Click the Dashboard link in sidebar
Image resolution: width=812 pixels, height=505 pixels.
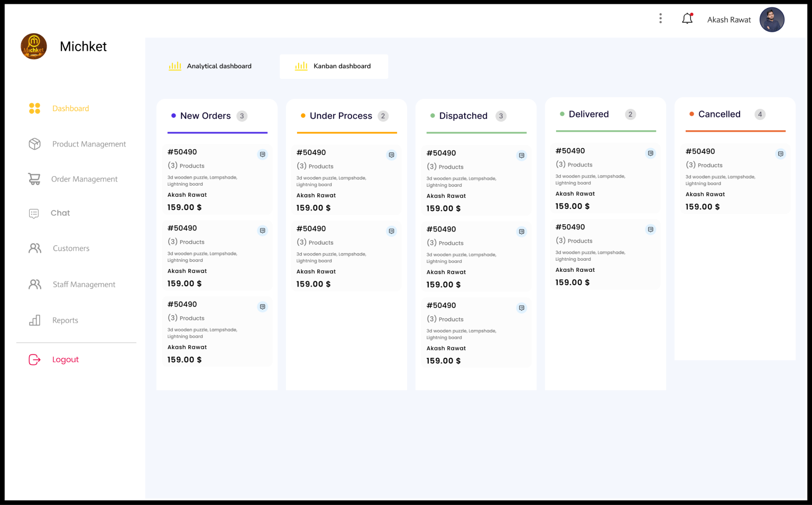[x=70, y=108]
